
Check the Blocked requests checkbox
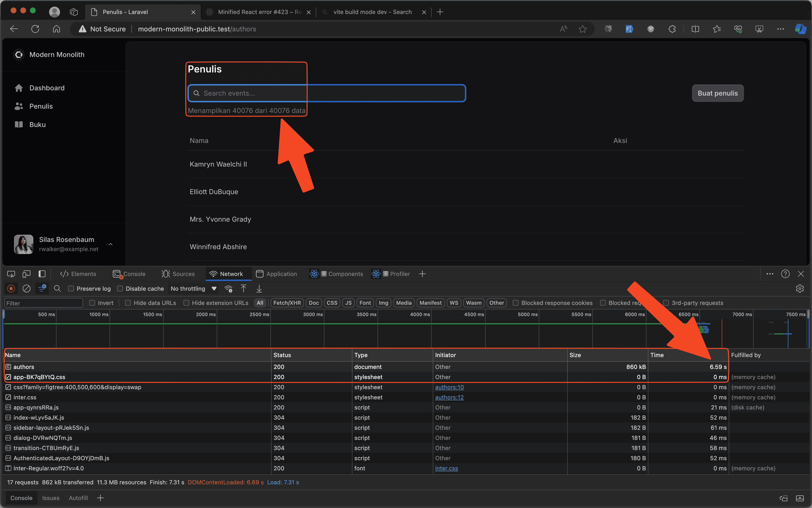[603, 303]
